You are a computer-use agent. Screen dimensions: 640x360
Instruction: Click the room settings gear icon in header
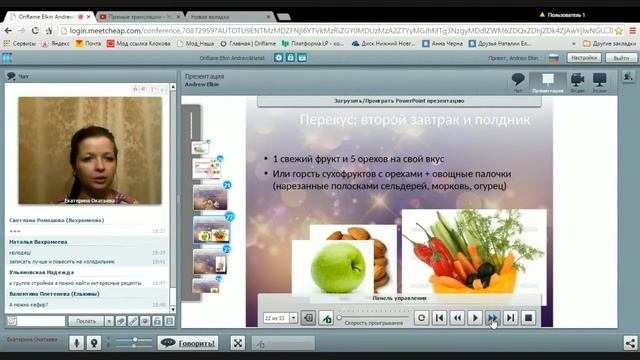[x=279, y=58]
